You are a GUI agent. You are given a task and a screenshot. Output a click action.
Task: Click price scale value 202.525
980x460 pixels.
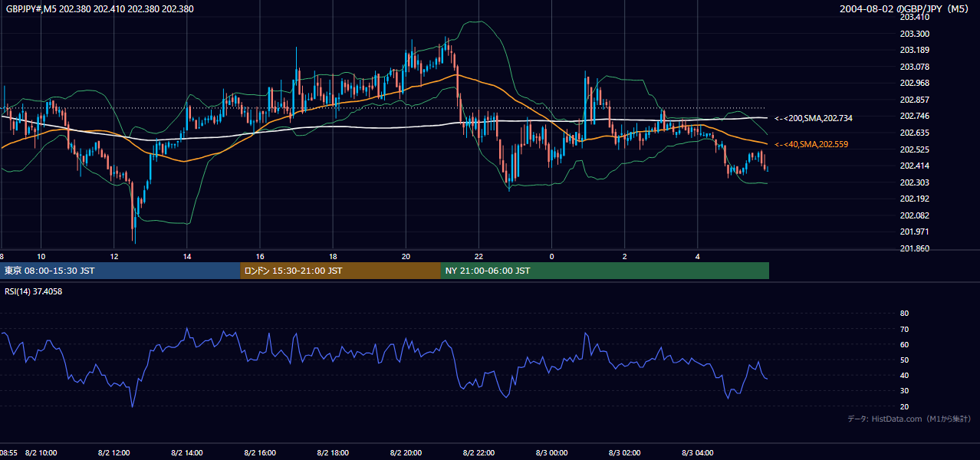point(914,149)
